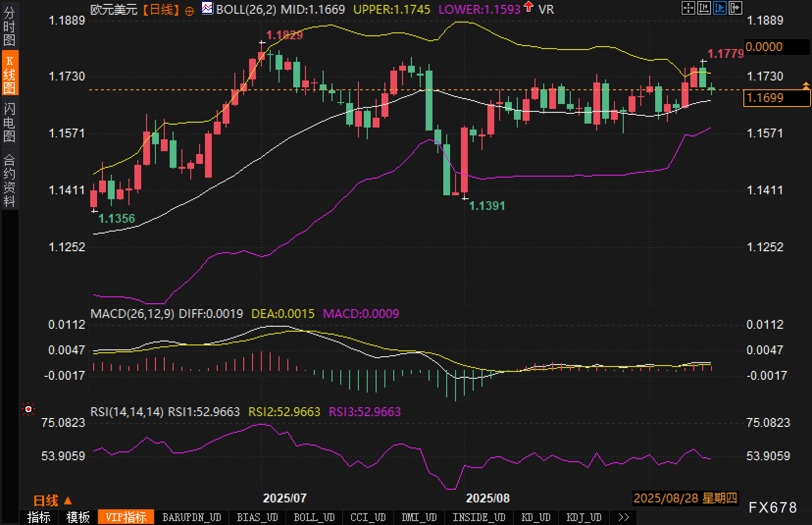Expand more indicators with >> arrow

tap(623, 517)
